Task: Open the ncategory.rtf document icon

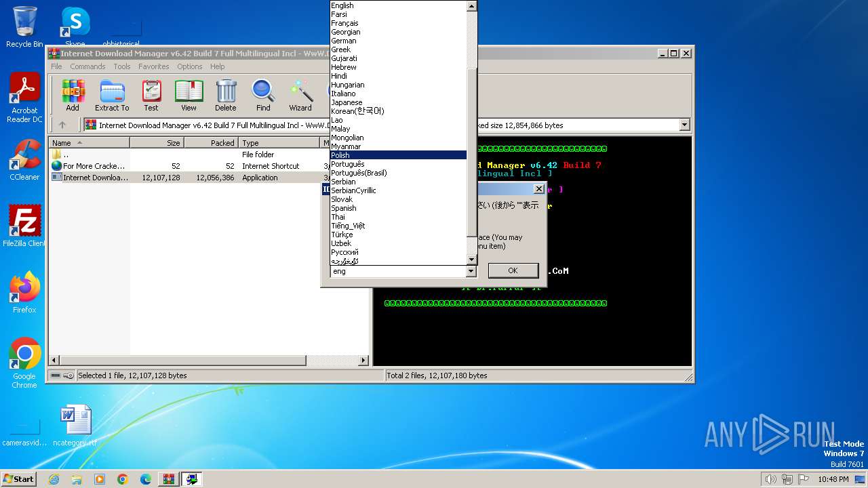Action: click(75, 426)
